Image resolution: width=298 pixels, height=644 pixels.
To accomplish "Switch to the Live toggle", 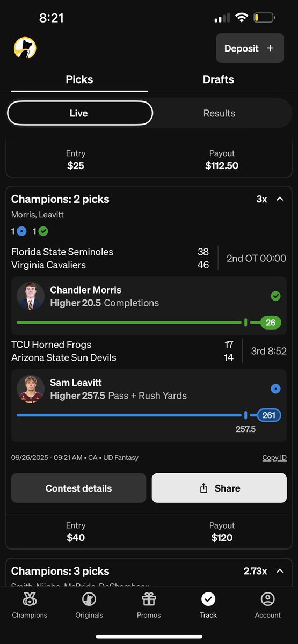I will coord(80,113).
